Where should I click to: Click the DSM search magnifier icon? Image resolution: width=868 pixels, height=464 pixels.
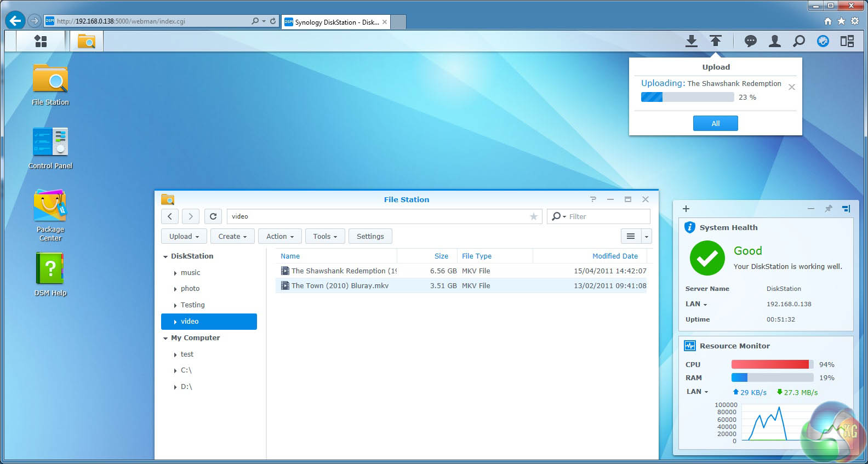click(x=799, y=41)
